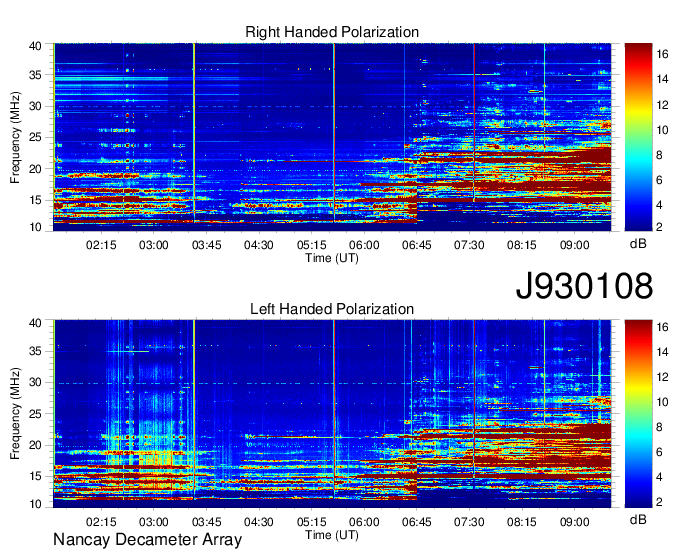This screenshot has width=680, height=552.
Task: Click "12" tick on Left Handed color bar
Action: click(662, 377)
